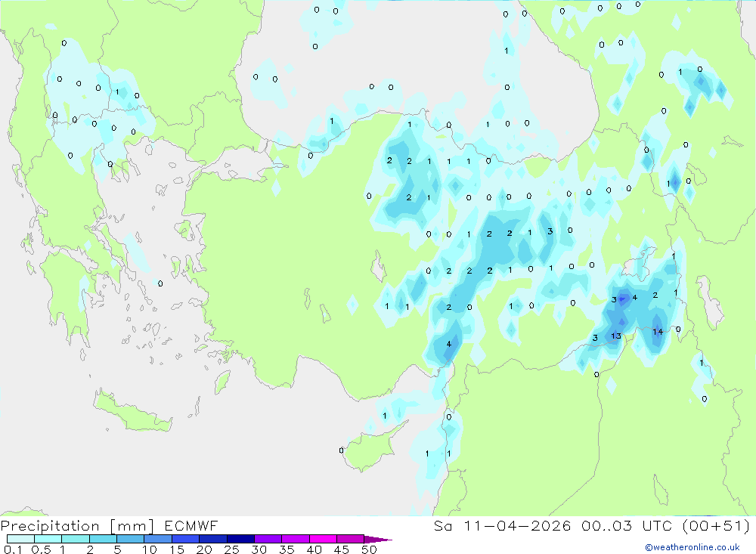Viewport: 756px width, 554px height.
Task: Click the 30–35 mm purple legend swatch
Action: pos(268,539)
